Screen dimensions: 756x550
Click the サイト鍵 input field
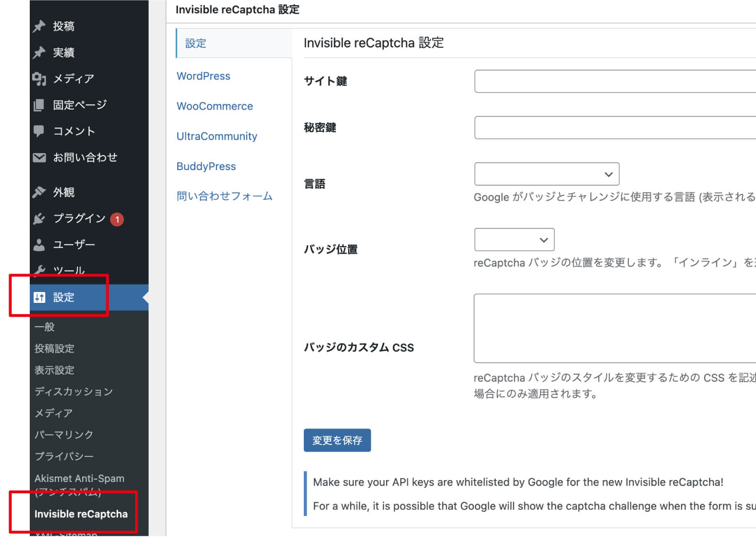[x=614, y=81]
